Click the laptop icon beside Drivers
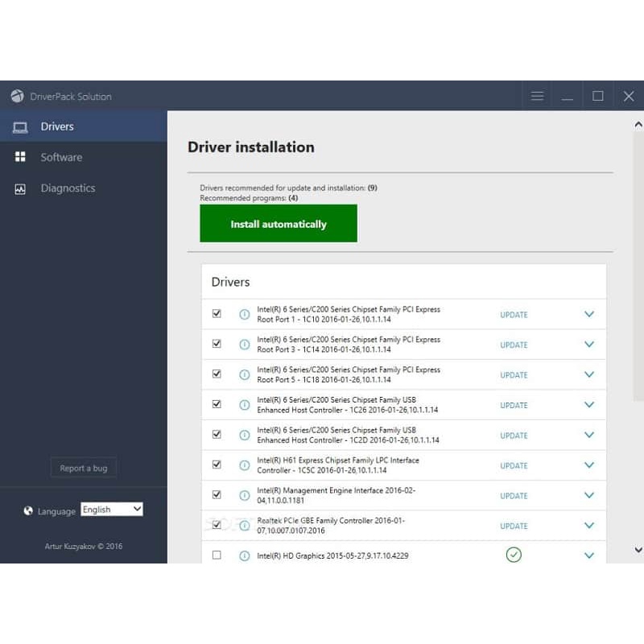The height and width of the screenshot is (644, 644). coord(21,126)
